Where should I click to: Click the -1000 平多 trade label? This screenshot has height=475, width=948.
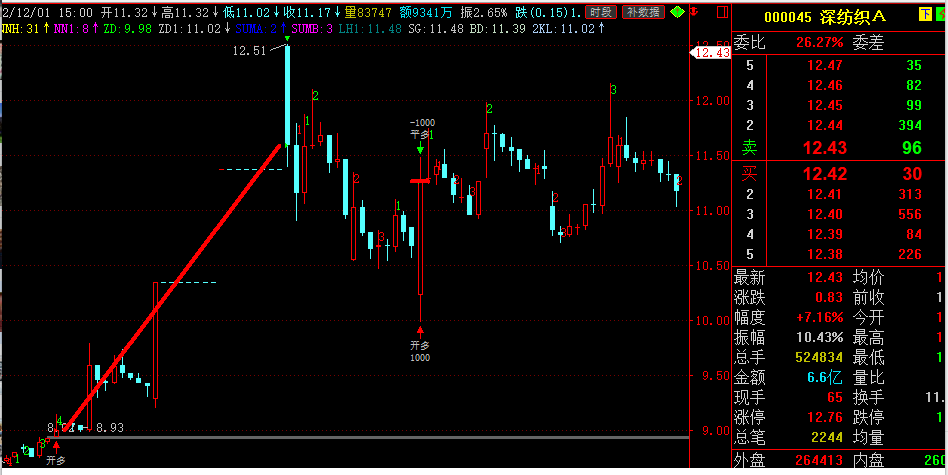(421, 129)
